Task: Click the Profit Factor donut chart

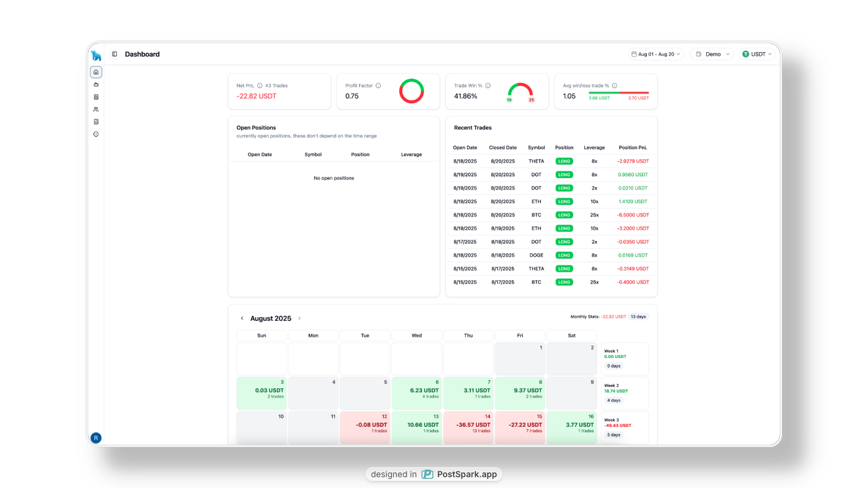Action: point(412,91)
